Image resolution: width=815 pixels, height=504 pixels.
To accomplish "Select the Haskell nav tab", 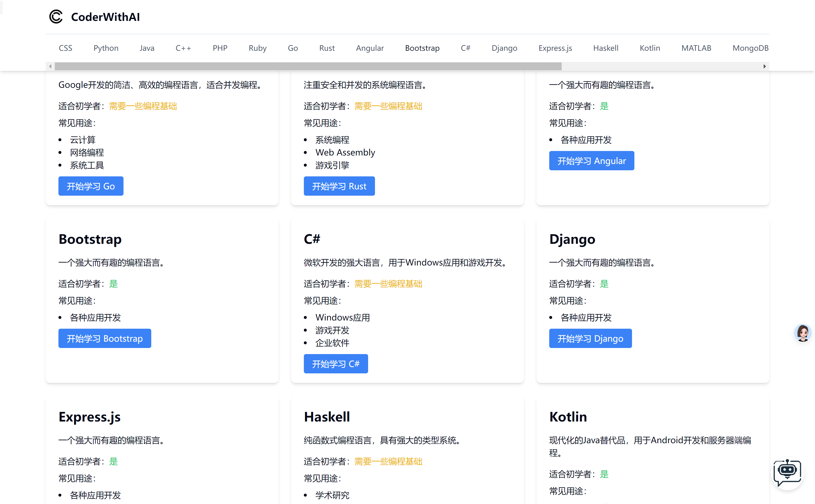I will pyautogui.click(x=606, y=48).
